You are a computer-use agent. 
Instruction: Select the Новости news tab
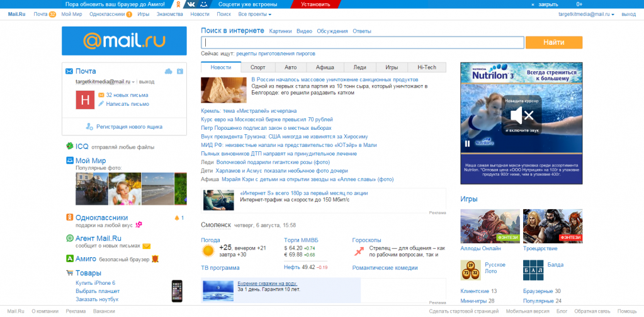(x=221, y=67)
